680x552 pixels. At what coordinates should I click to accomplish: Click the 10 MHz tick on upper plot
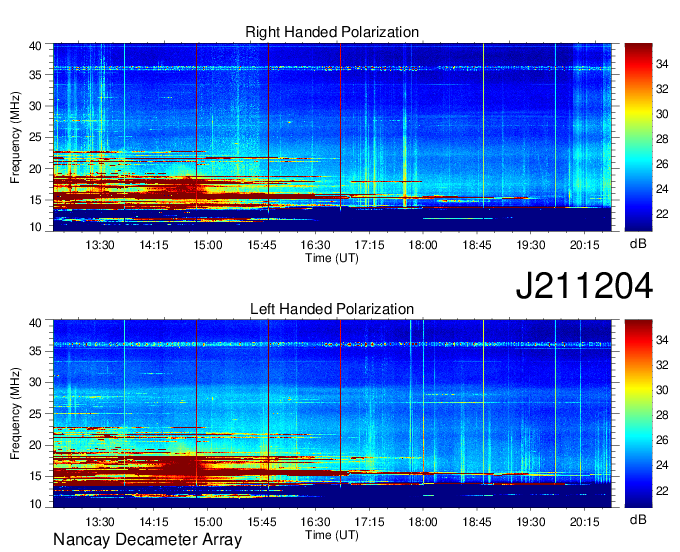point(35,227)
